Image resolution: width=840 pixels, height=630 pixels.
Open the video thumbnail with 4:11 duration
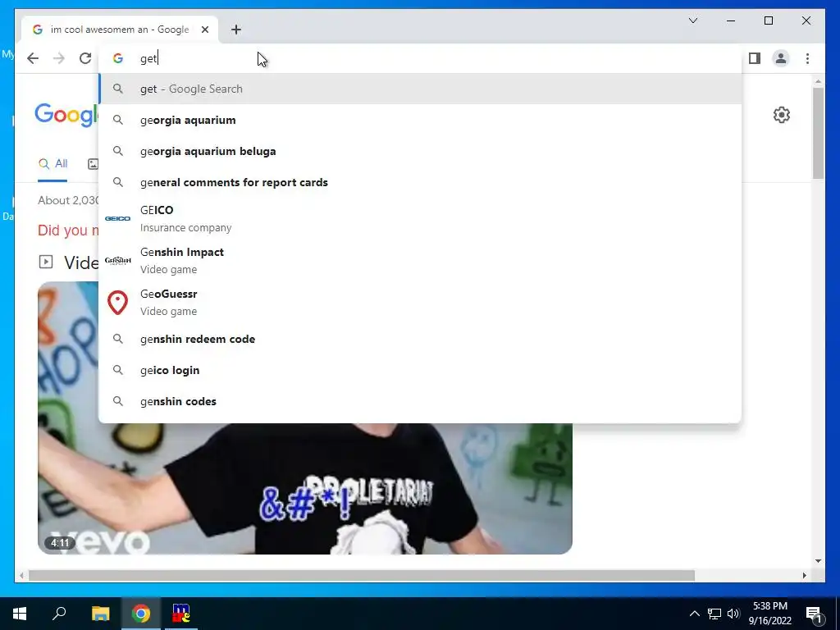point(305,489)
